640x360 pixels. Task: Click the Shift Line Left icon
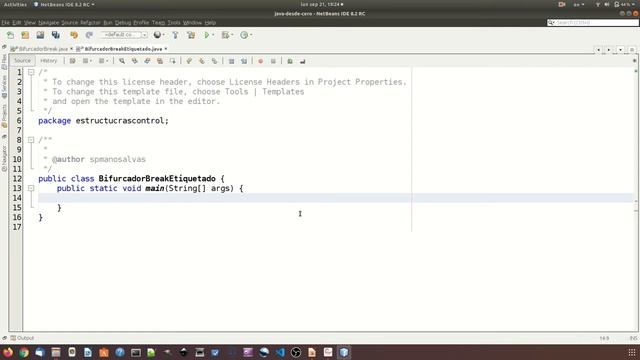click(231, 61)
